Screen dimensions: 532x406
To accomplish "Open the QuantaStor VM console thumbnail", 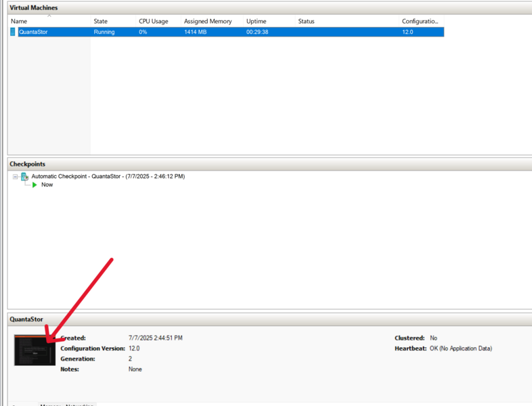I will 35,350.
